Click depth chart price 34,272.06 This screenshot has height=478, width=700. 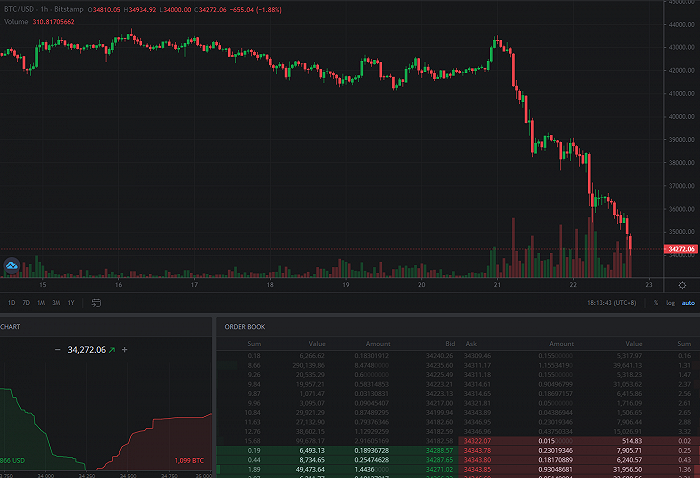pyautogui.click(x=87, y=350)
